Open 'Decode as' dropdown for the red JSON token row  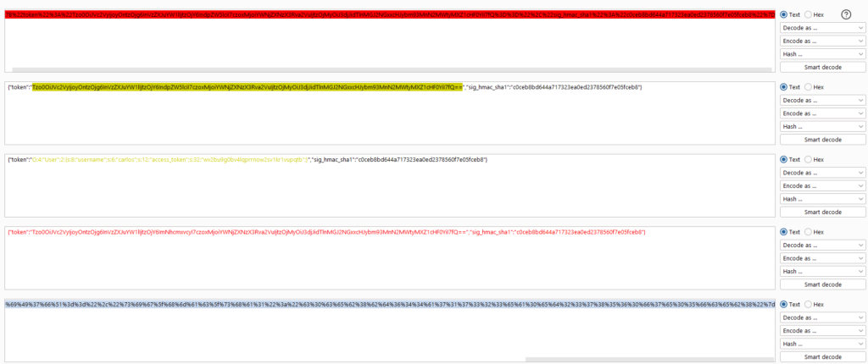822,245
